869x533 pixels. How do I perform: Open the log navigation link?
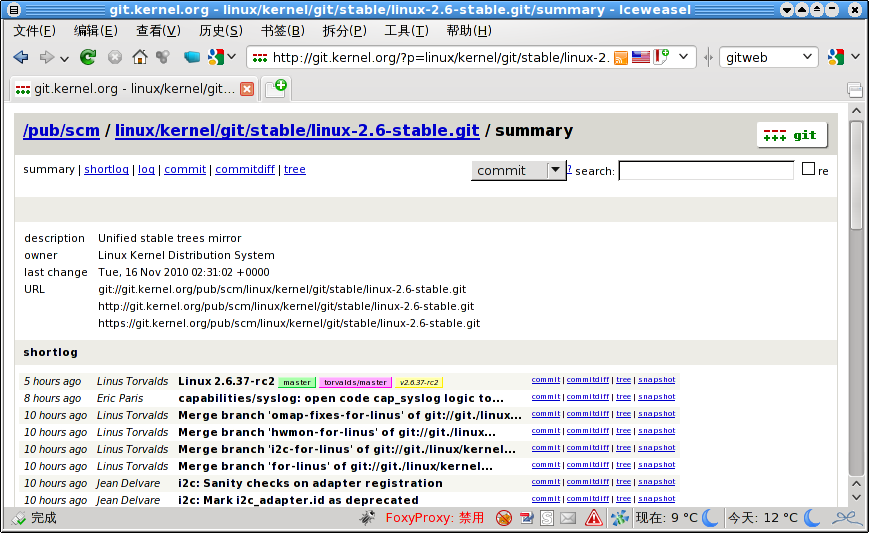(146, 170)
